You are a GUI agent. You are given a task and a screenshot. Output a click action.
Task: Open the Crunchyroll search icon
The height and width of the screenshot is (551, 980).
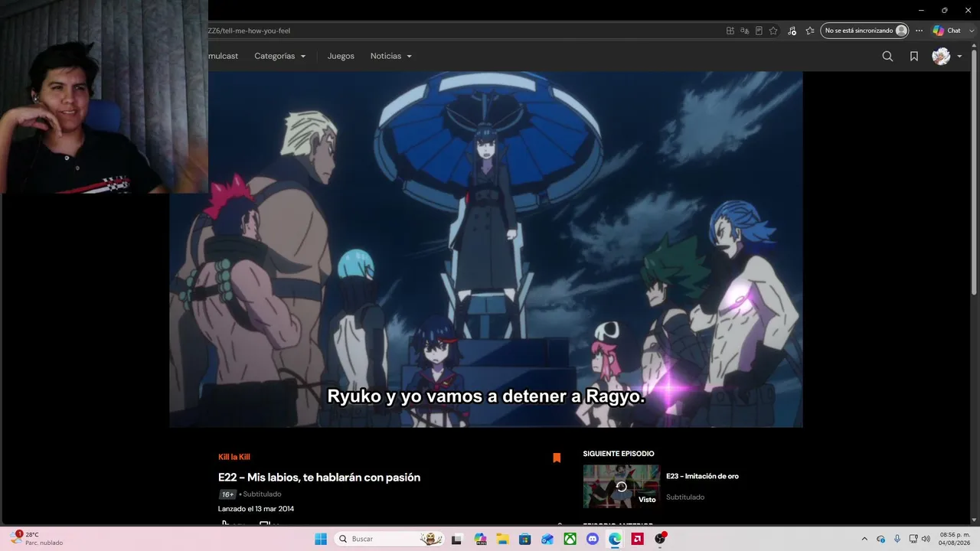[887, 56]
